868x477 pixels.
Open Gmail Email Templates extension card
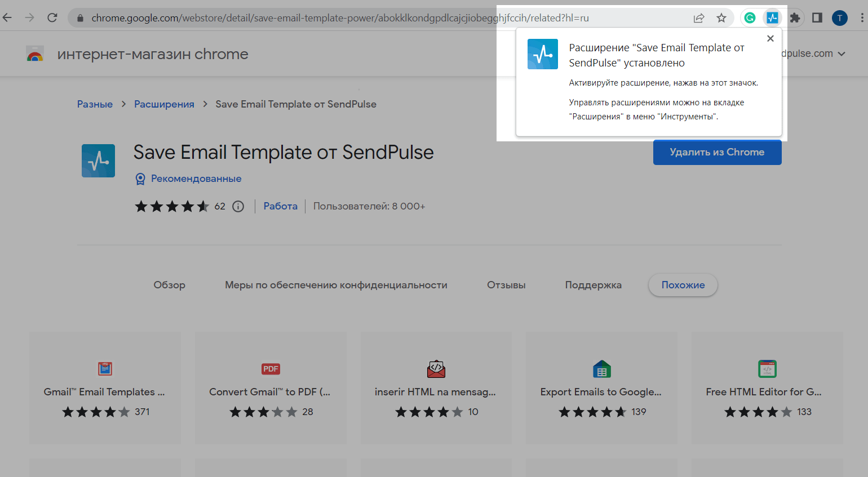pyautogui.click(x=105, y=388)
